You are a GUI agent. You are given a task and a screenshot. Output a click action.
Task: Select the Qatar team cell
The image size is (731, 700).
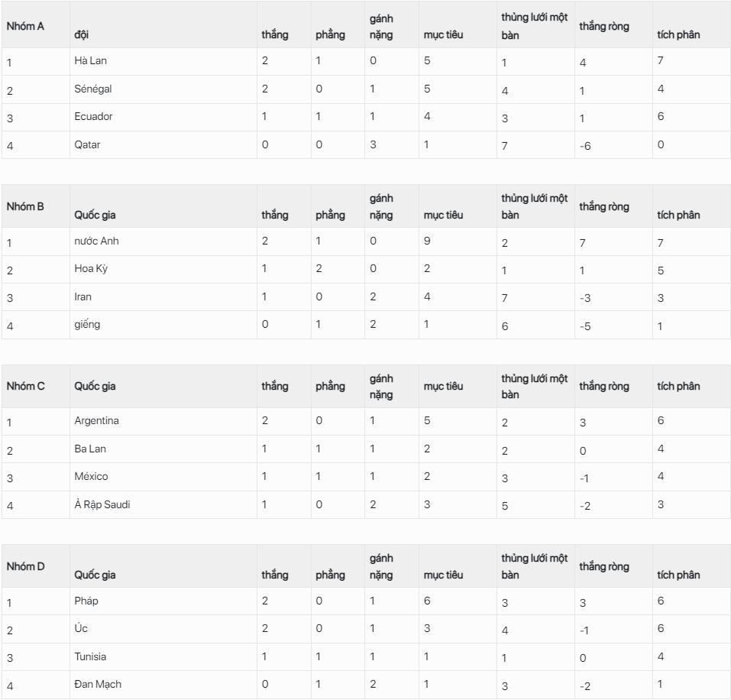coord(87,144)
